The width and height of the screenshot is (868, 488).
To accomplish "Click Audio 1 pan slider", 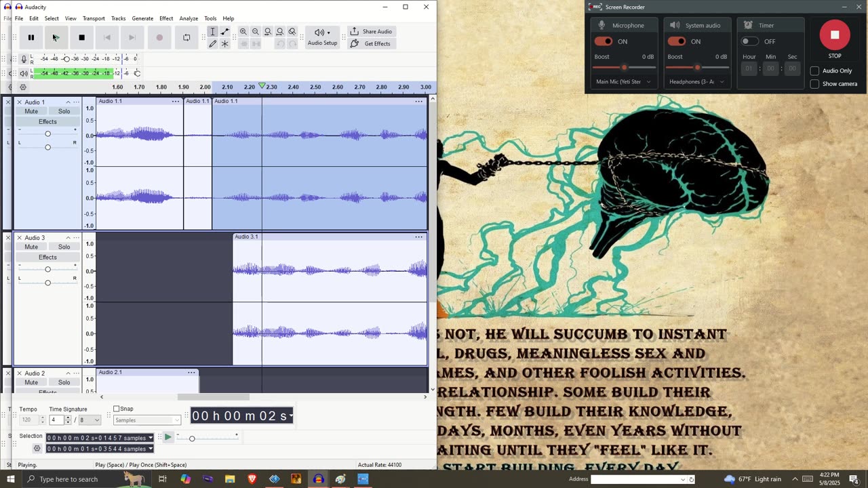I will pos(47,147).
